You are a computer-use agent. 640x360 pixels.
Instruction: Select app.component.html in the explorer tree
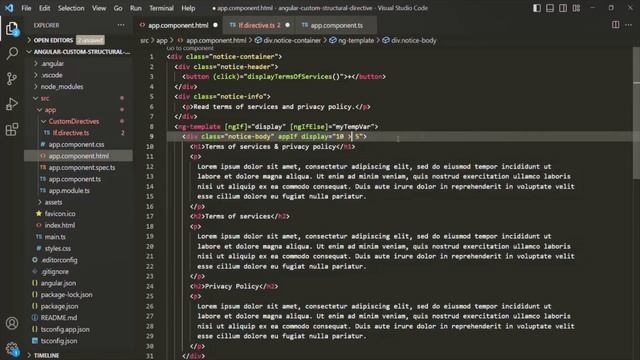click(x=78, y=156)
